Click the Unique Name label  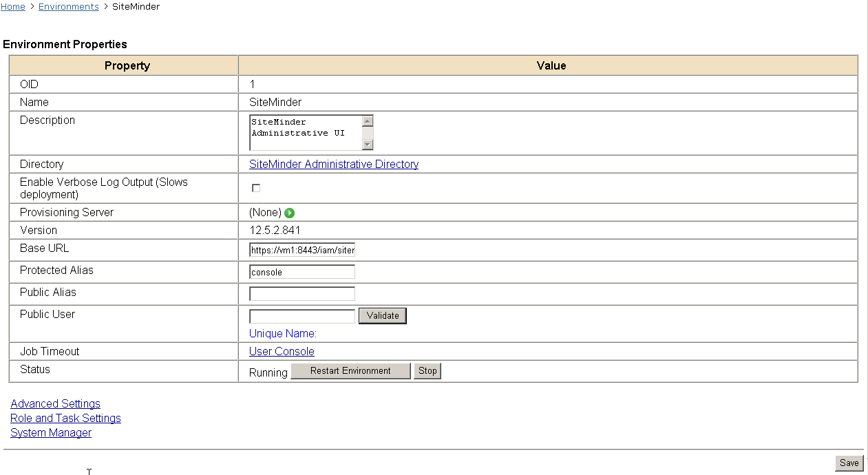tap(283, 333)
